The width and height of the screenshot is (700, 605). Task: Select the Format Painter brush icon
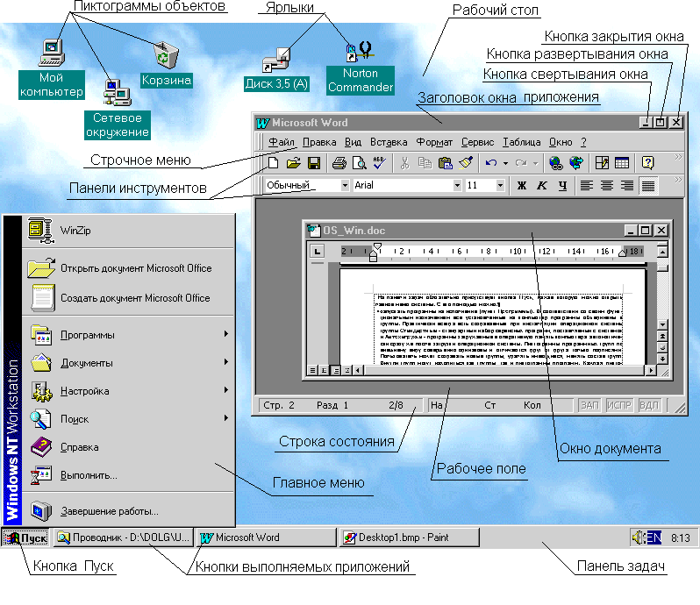point(466,163)
